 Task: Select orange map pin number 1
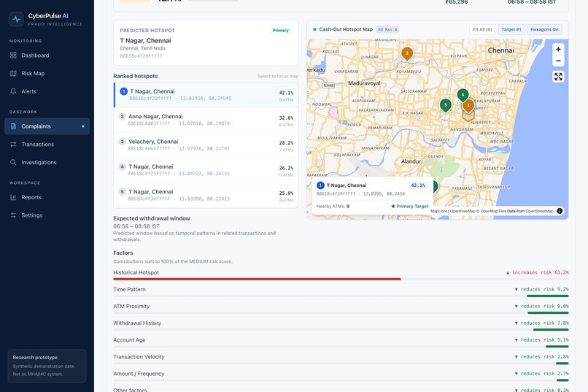(468, 106)
